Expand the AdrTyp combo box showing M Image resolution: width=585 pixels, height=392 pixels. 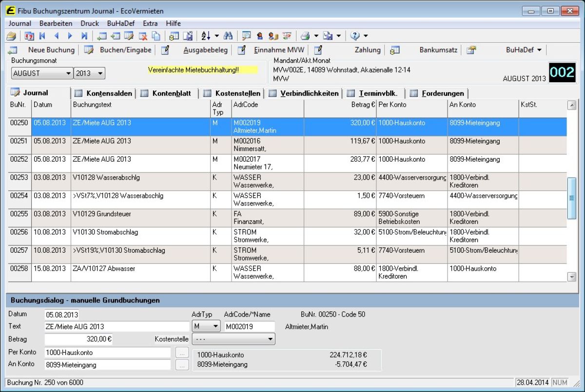pyautogui.click(x=206, y=326)
